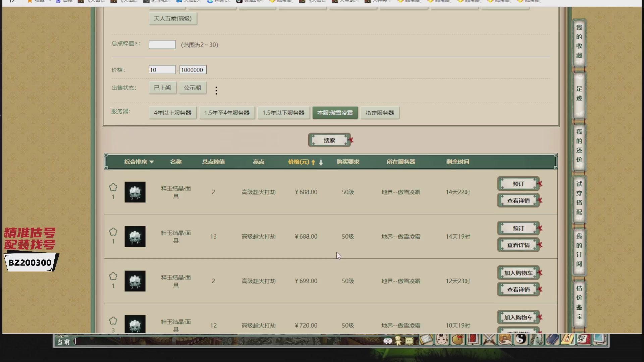This screenshot has height=362, width=644.
Task: Favorite the first mask listing star
Action: click(x=113, y=187)
